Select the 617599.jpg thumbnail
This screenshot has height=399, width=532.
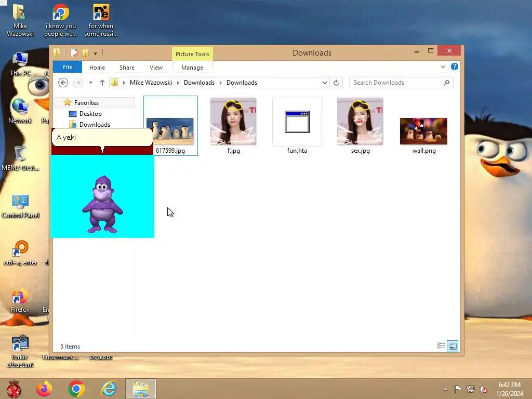[x=170, y=131]
